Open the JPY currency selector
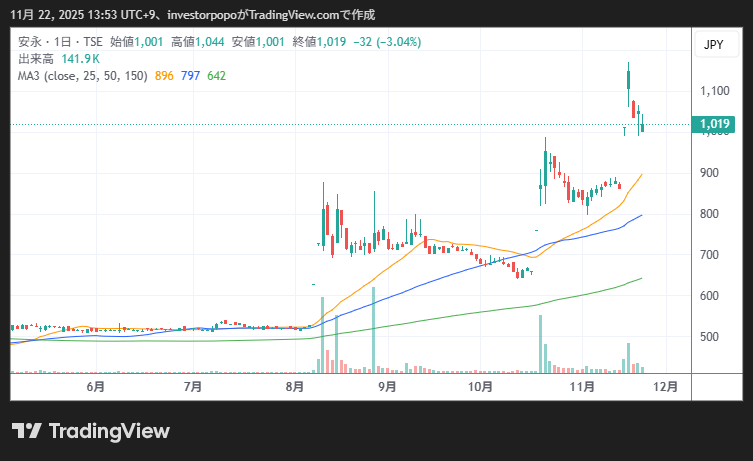This screenshot has height=461, width=753. coord(713,45)
